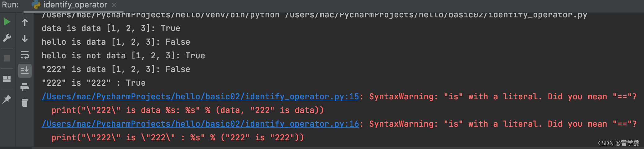
Task: Move up the stack trace arrow
Action: (x=25, y=22)
